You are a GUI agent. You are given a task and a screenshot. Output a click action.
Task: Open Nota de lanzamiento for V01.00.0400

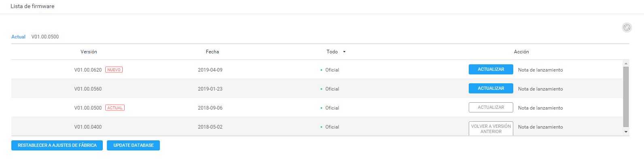pos(540,127)
